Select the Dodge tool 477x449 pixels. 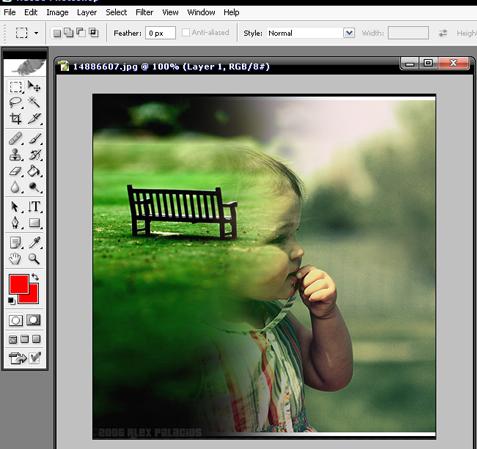(x=34, y=187)
